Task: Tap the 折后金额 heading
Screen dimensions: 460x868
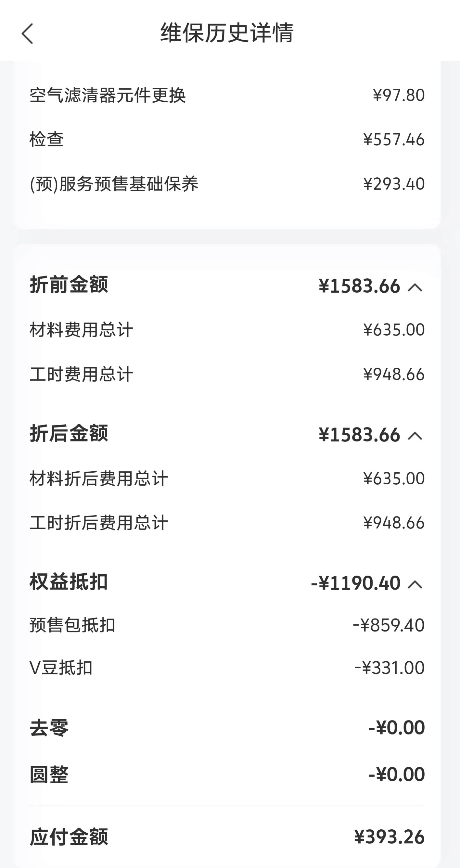Action: click(x=69, y=433)
